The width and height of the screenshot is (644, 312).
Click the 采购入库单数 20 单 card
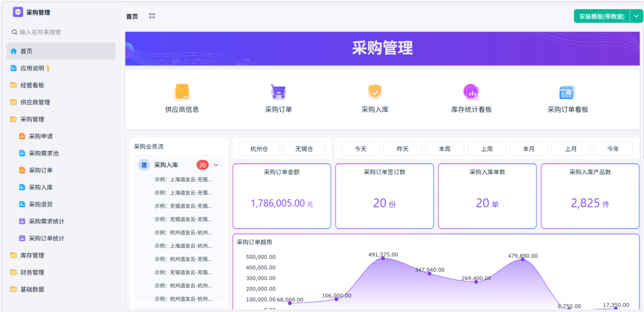pos(487,196)
